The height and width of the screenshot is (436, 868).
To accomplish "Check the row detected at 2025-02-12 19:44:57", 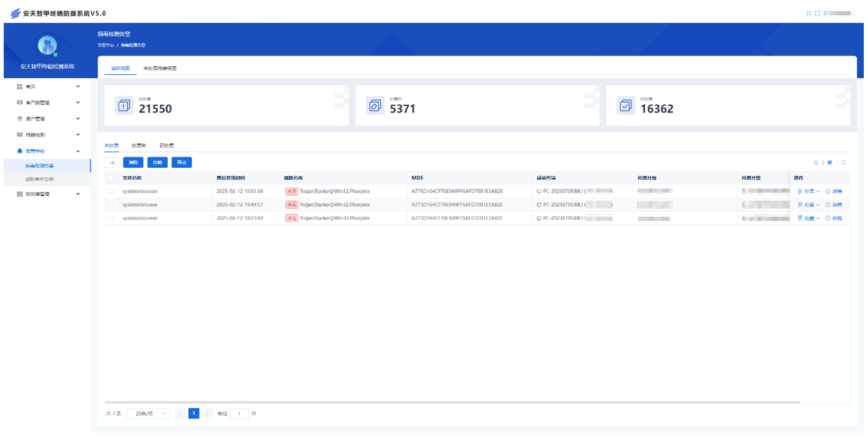I will point(111,205).
